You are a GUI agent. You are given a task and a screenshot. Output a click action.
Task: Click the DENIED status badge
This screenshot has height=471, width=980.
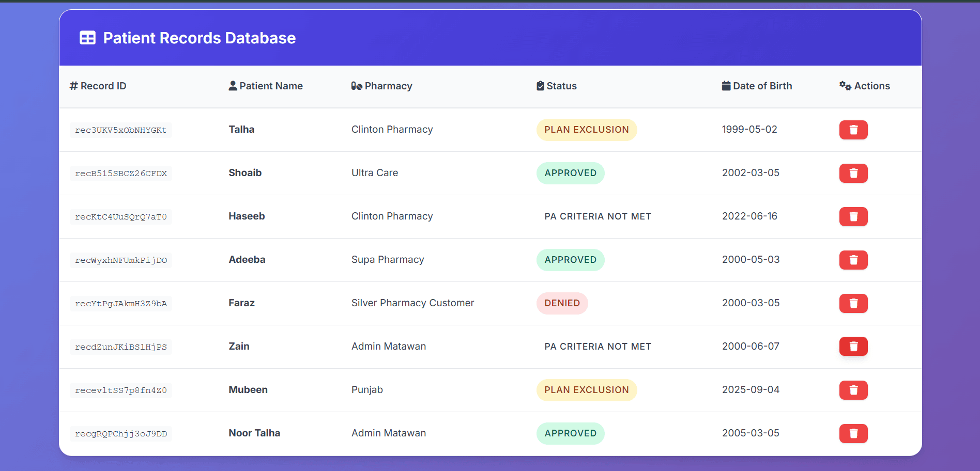[x=562, y=303]
